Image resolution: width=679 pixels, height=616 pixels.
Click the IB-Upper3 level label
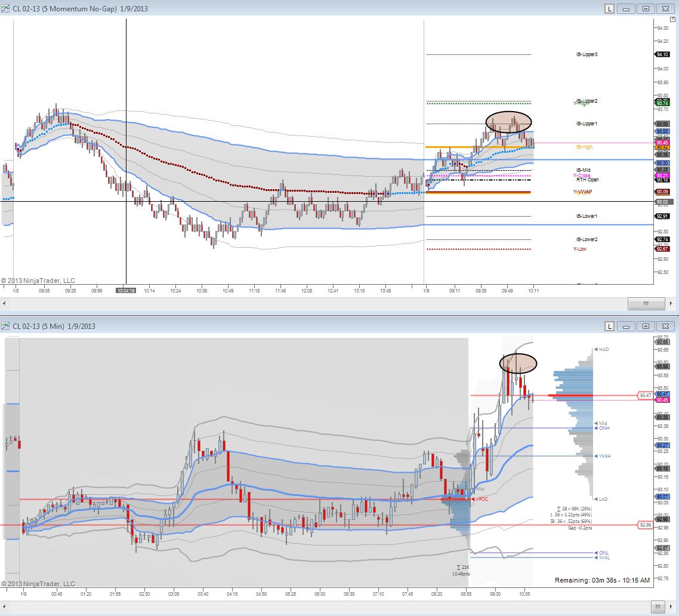click(x=587, y=54)
